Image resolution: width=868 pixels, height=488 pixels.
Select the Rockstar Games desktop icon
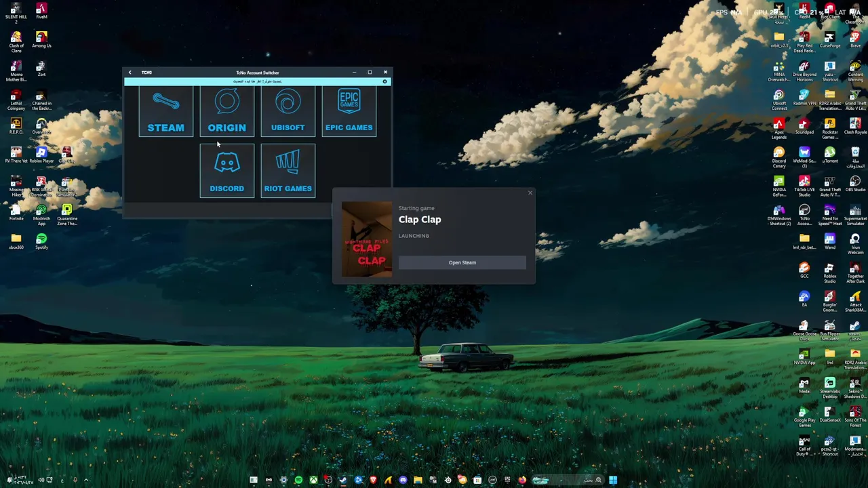point(829,129)
